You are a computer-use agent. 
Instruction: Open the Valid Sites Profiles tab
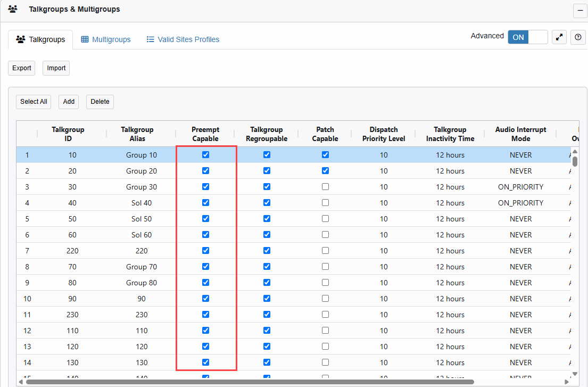click(183, 39)
